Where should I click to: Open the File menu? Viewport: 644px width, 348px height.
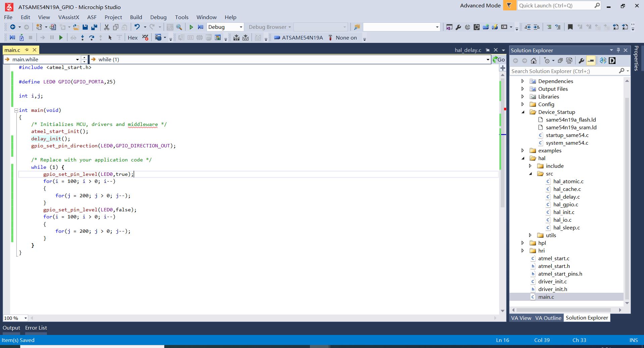tap(8, 17)
